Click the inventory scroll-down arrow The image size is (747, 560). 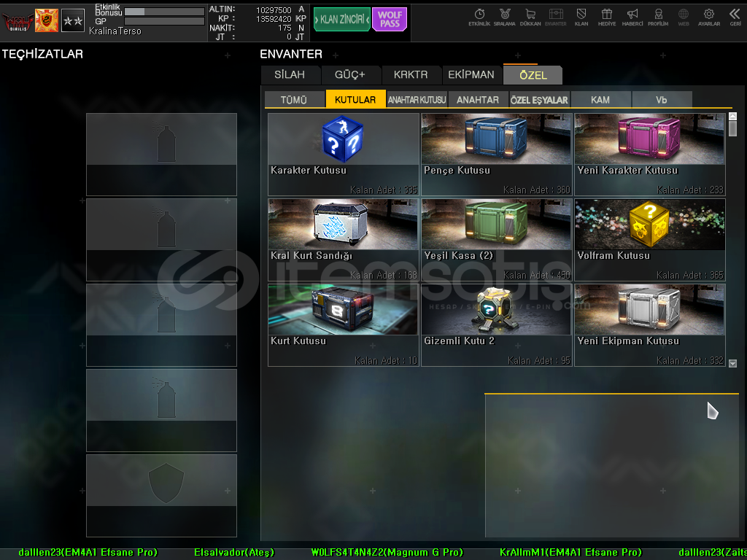732,363
